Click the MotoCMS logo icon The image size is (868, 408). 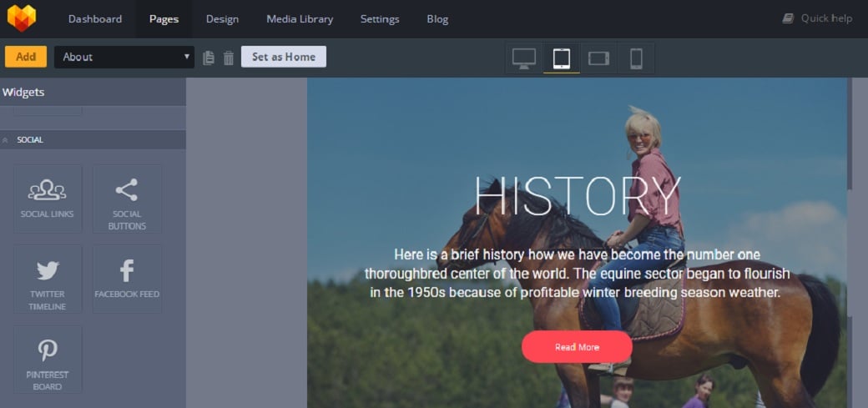[x=22, y=18]
